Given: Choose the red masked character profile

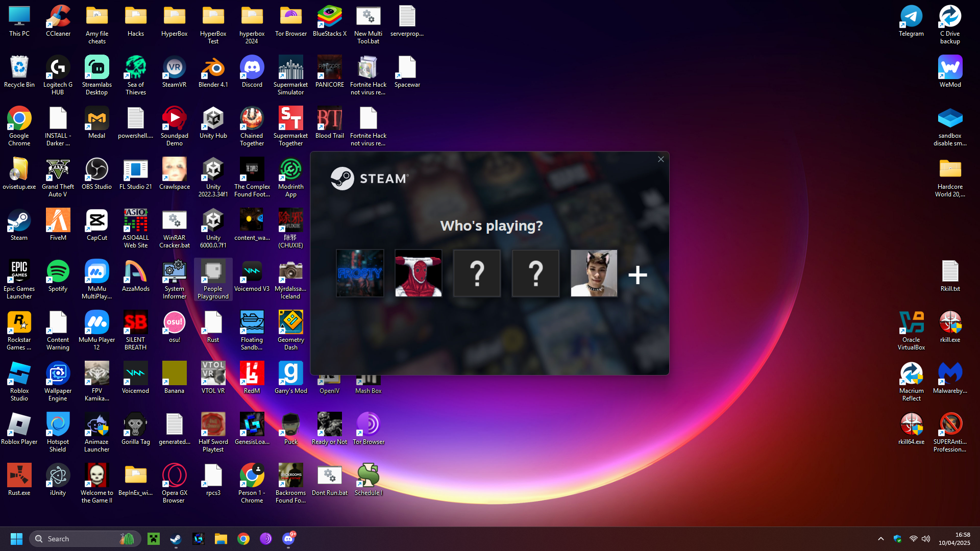Looking at the screenshot, I should pyautogui.click(x=419, y=273).
